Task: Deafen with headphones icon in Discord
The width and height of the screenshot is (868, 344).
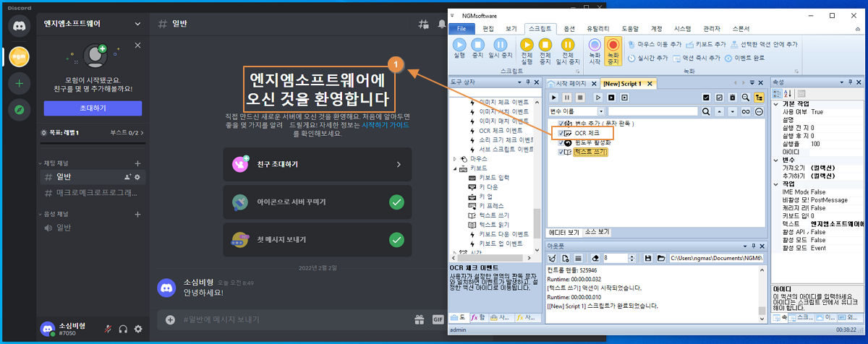Action: click(x=123, y=329)
